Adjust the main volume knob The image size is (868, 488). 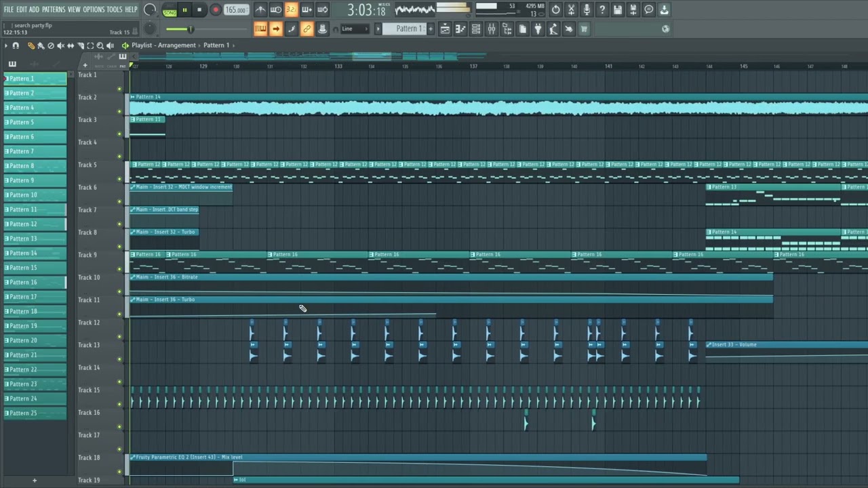pos(150,9)
